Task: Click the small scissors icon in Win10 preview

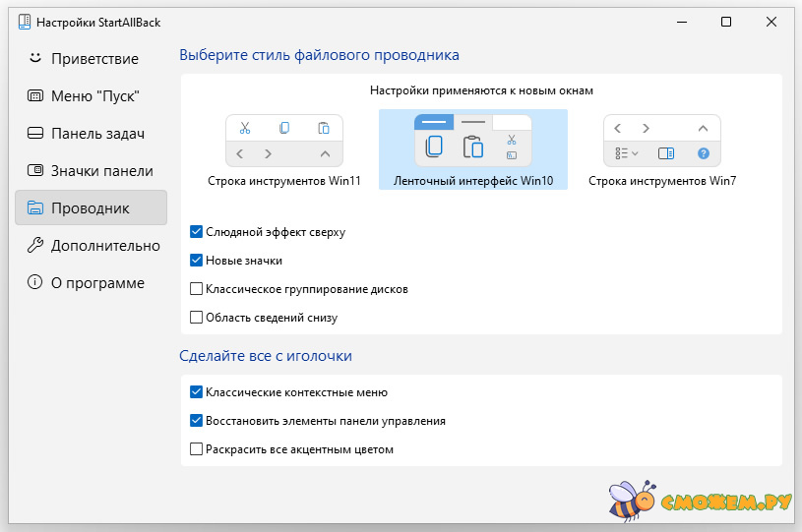Action: pyautogui.click(x=512, y=140)
